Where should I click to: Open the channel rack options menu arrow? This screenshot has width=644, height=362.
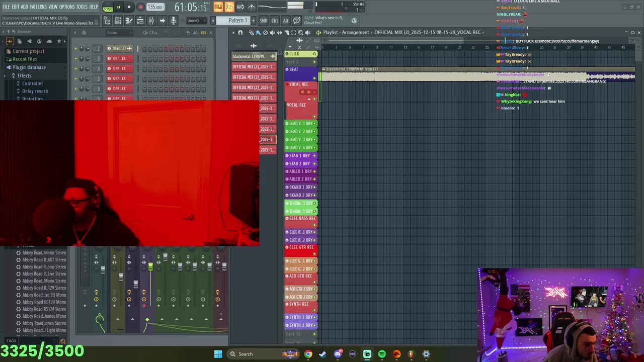point(75,33)
